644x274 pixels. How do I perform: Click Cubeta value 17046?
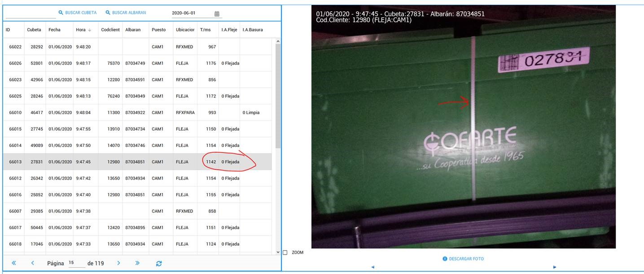(37, 244)
